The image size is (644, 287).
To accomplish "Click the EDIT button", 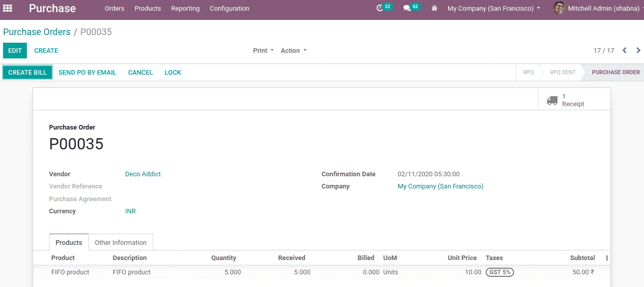I will click(15, 51).
